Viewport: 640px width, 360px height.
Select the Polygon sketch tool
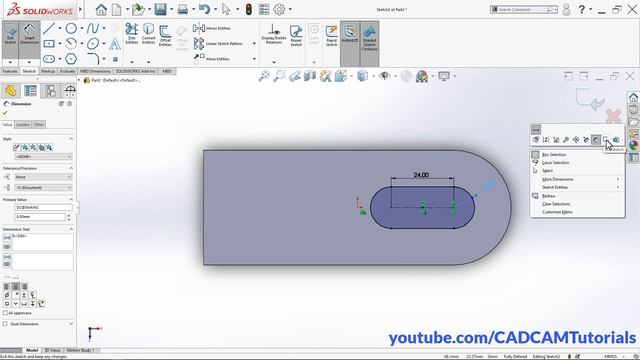[71, 59]
